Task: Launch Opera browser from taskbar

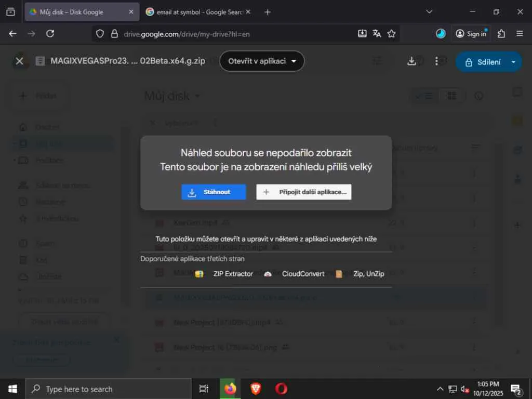Action: (x=281, y=389)
